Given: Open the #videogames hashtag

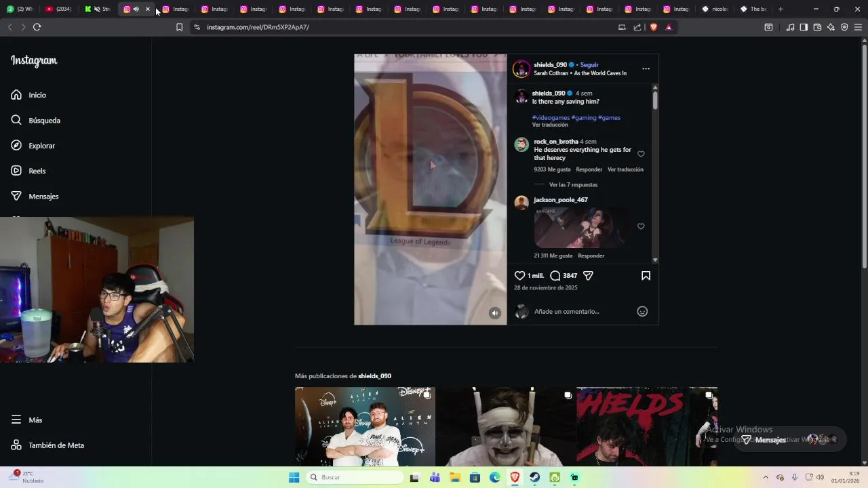Looking at the screenshot, I should coord(551,118).
